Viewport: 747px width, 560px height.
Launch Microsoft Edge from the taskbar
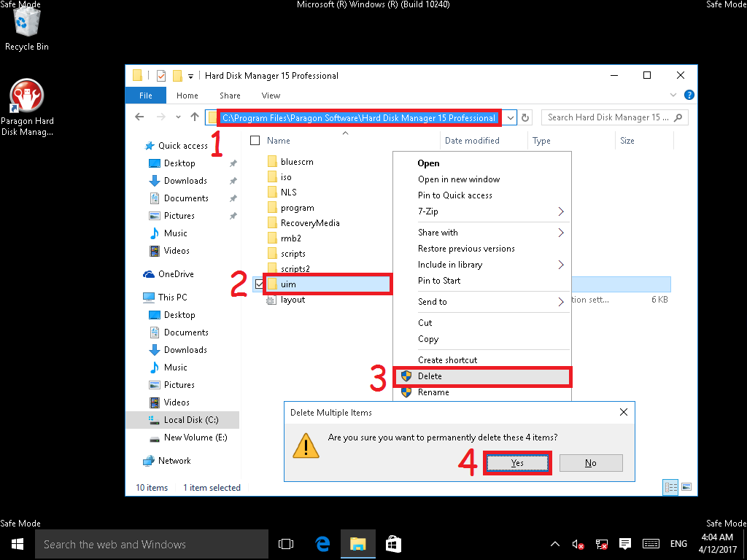pyautogui.click(x=322, y=544)
